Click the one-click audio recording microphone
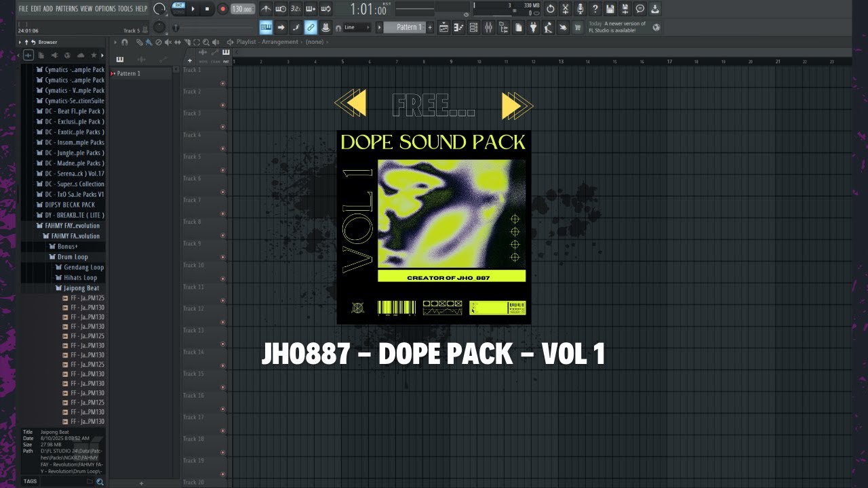The height and width of the screenshot is (488, 868). [x=580, y=9]
